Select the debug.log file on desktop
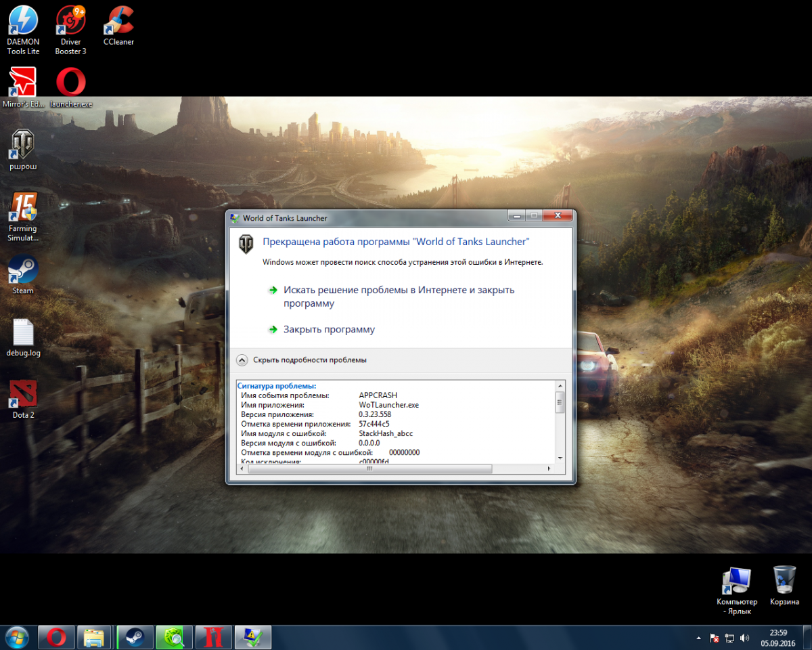Image resolution: width=812 pixels, height=650 pixels. (x=23, y=337)
